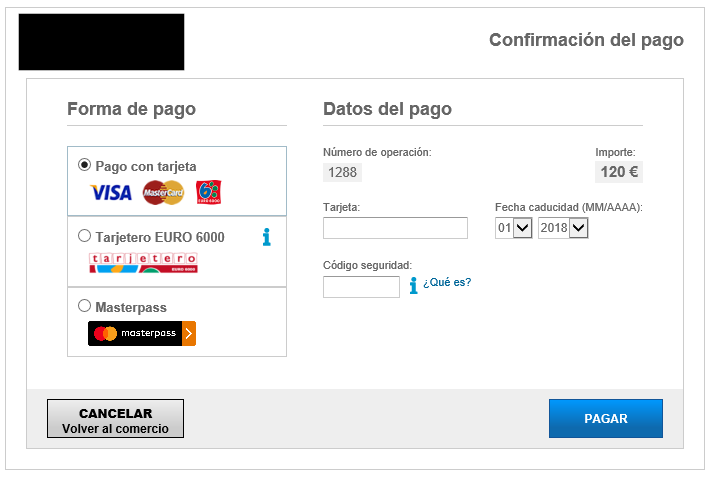
Task: Select the Pago con tarjeta radio button
Action: tap(84, 165)
